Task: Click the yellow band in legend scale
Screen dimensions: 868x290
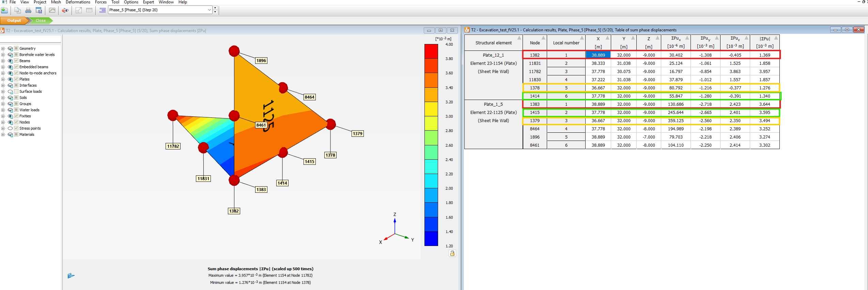Action: click(431, 109)
